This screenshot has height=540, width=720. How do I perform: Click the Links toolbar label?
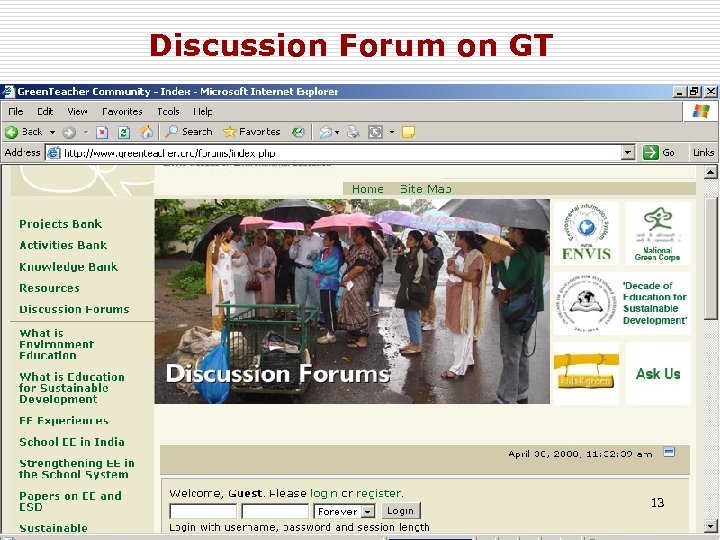[x=703, y=152]
